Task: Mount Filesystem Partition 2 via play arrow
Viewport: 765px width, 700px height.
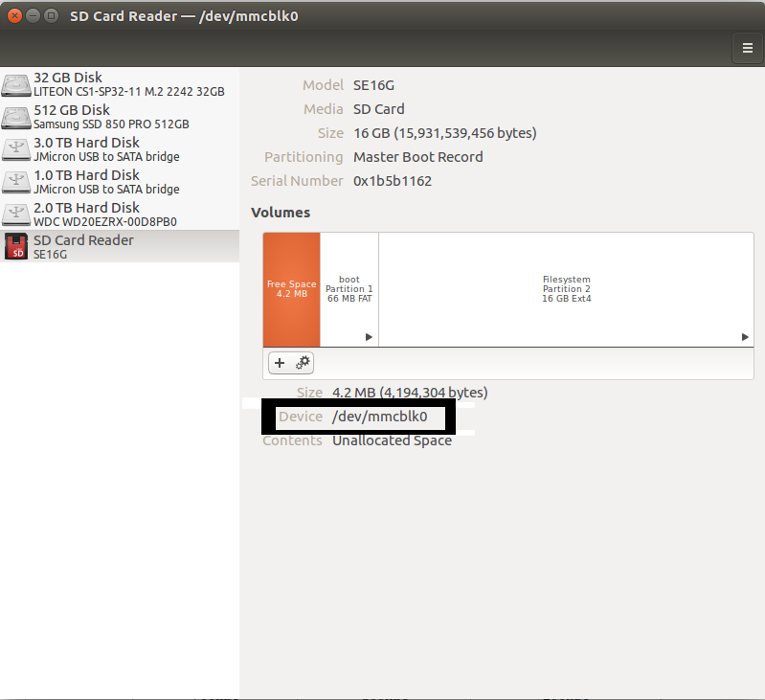Action: coord(745,337)
